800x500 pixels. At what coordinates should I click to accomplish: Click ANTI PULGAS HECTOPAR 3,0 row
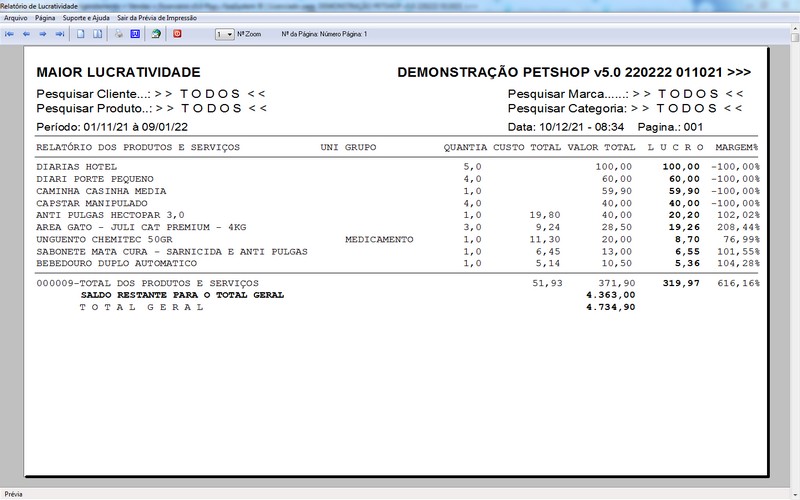110,215
